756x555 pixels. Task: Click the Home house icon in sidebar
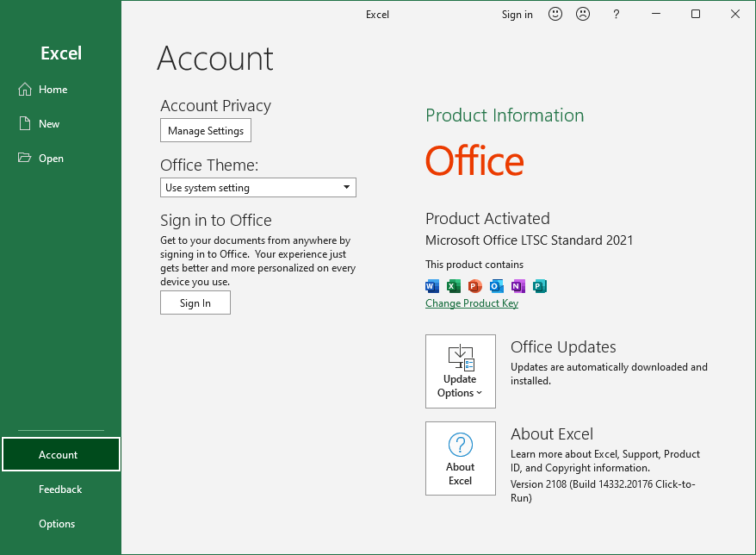click(x=25, y=90)
